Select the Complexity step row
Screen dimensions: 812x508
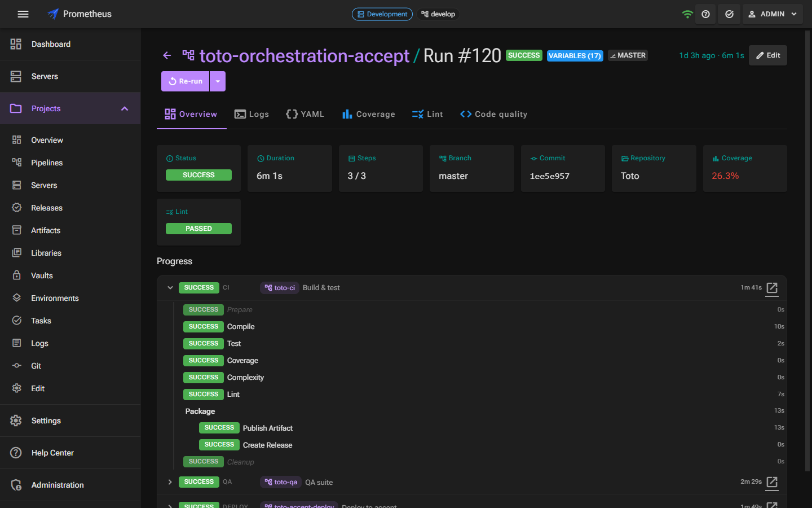(483, 377)
